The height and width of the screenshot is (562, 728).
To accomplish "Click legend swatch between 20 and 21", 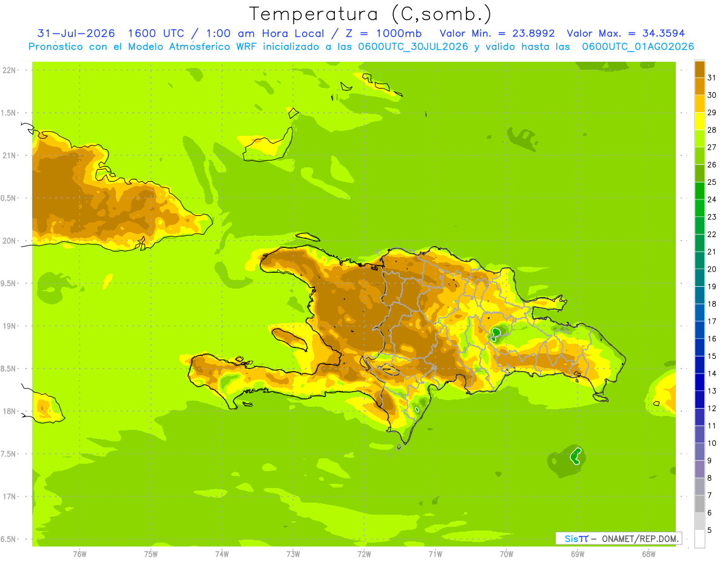I will (x=699, y=260).
